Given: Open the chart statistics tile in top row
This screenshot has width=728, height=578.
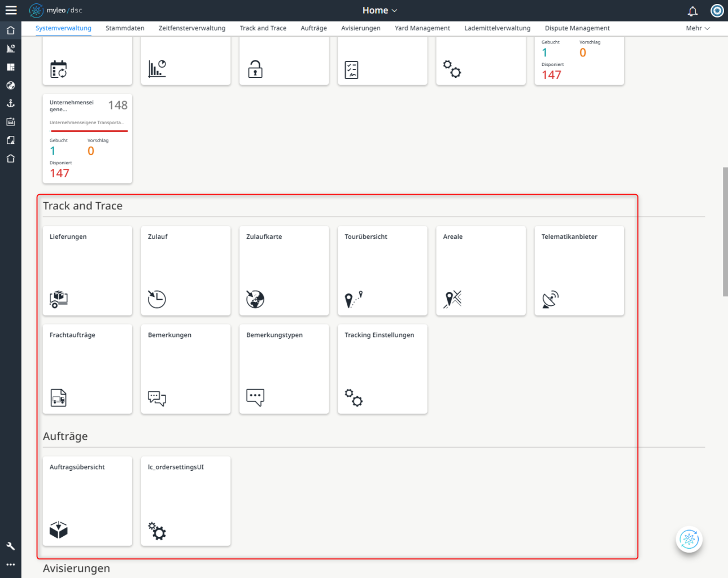Looking at the screenshot, I should tap(186, 61).
